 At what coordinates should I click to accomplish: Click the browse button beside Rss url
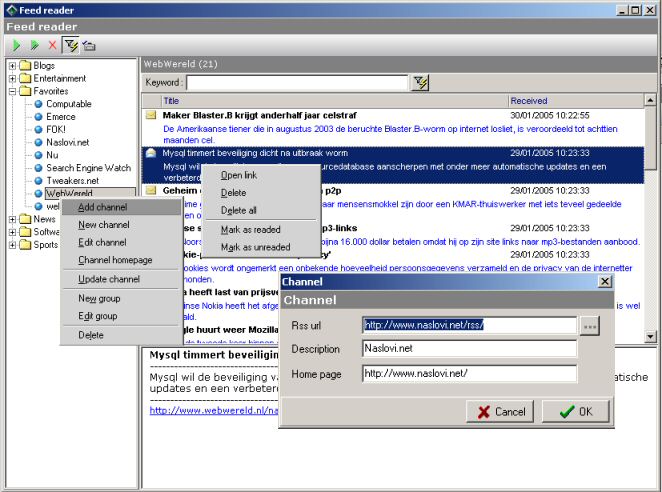tap(590, 326)
